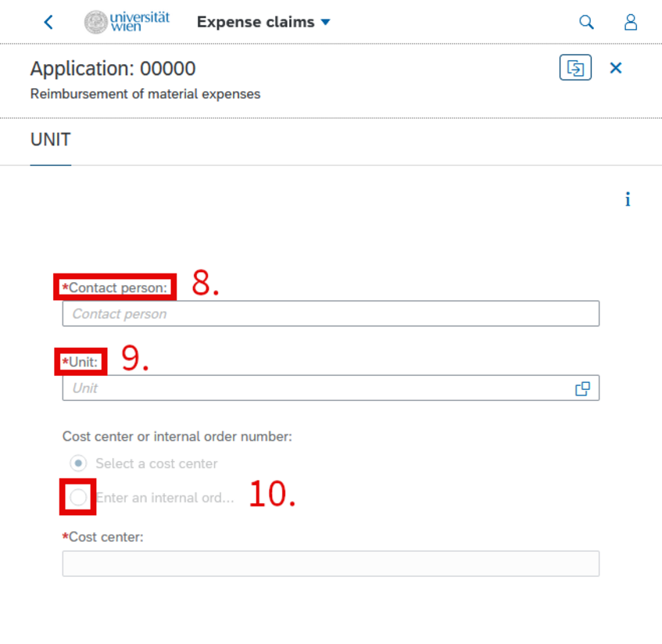
Task: Expand the Expense claims dropdown arrow
Action: [x=325, y=22]
